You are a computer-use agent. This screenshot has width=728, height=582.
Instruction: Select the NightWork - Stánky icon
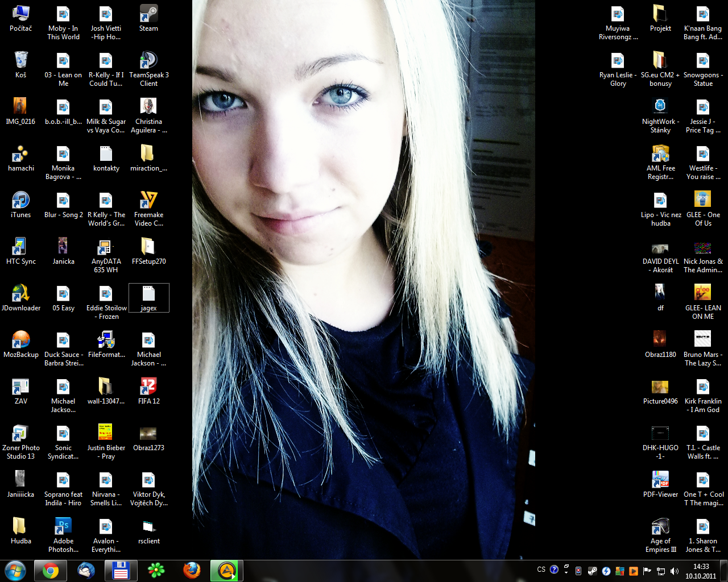click(x=660, y=115)
